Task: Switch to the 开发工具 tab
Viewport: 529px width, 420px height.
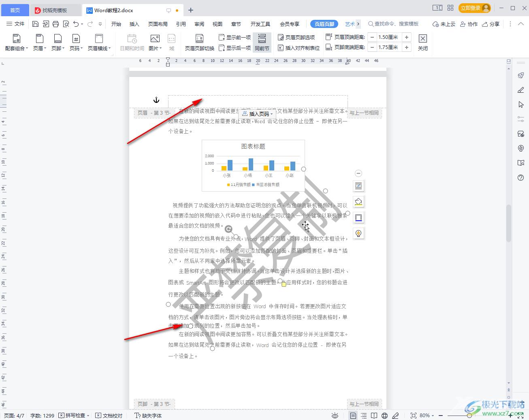Action: click(260, 24)
